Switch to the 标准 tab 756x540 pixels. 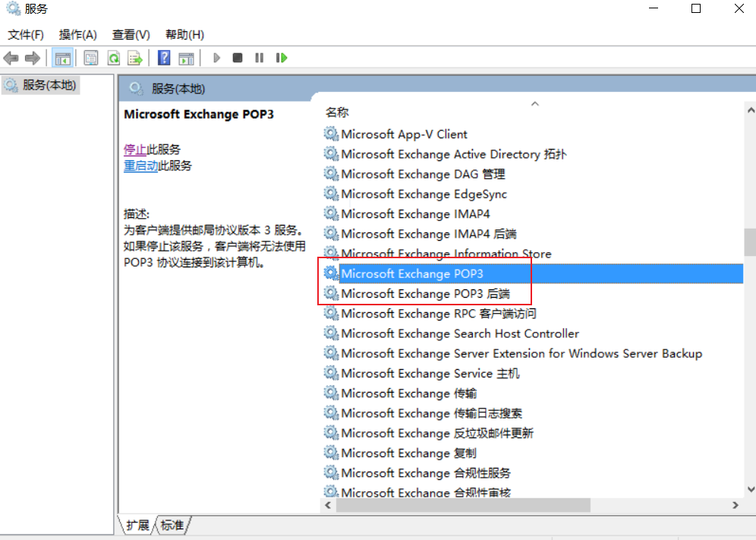172,525
